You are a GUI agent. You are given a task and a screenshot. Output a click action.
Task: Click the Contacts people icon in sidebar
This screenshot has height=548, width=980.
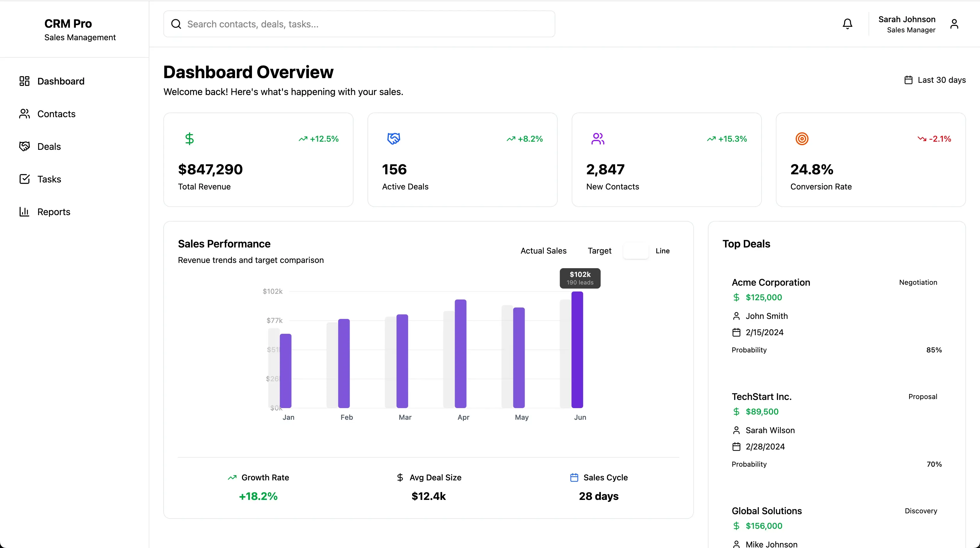24,114
